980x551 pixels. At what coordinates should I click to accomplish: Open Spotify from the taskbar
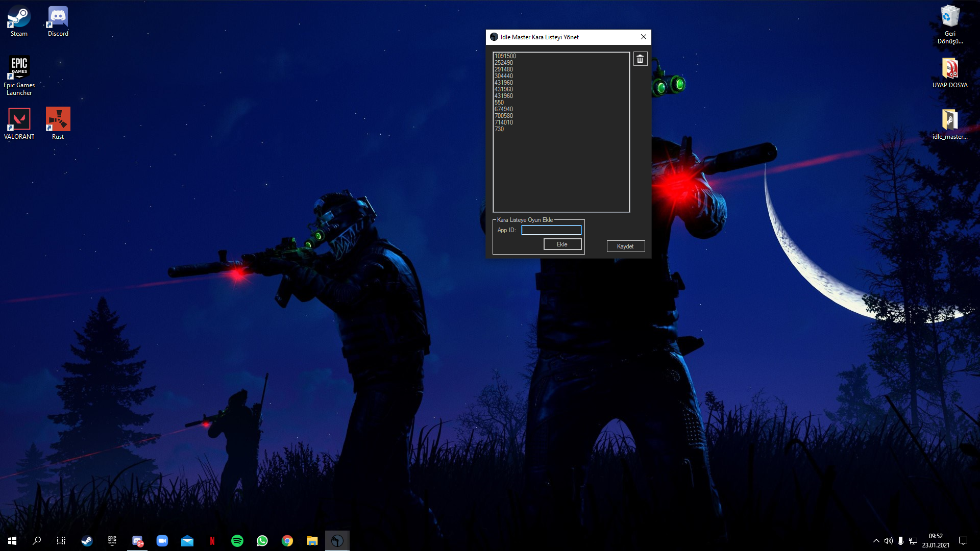point(237,541)
